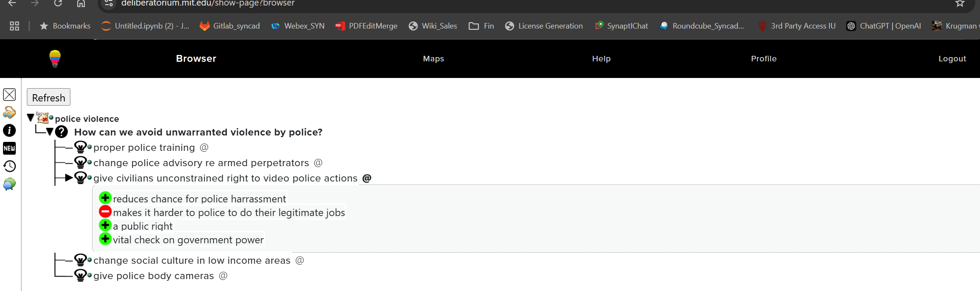
Task: Select change police advisory re armed perpetrators
Action: pos(201,163)
